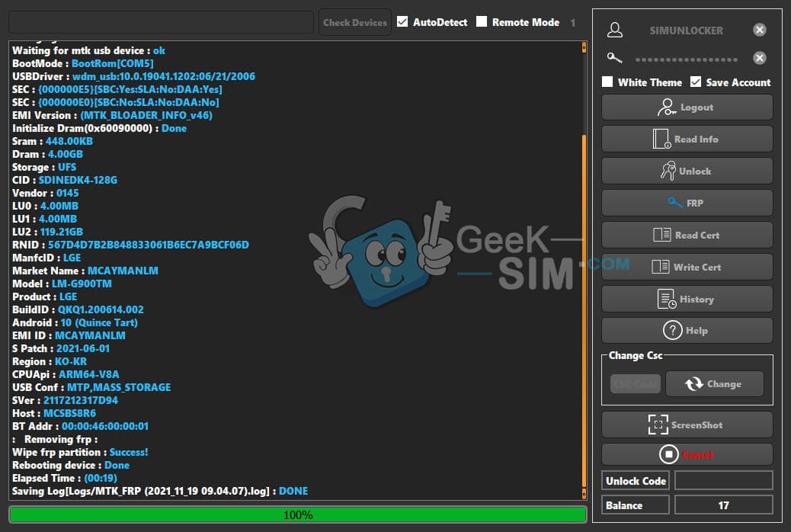Click the EMI Version MTK_BLOADER_INFO_v46 value

146,115
